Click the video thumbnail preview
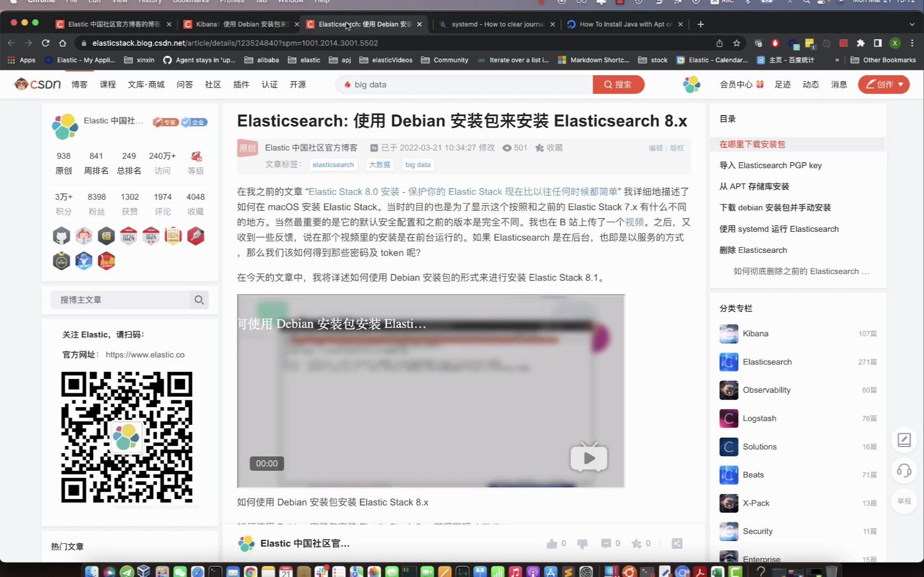924x577 pixels. coord(431,391)
